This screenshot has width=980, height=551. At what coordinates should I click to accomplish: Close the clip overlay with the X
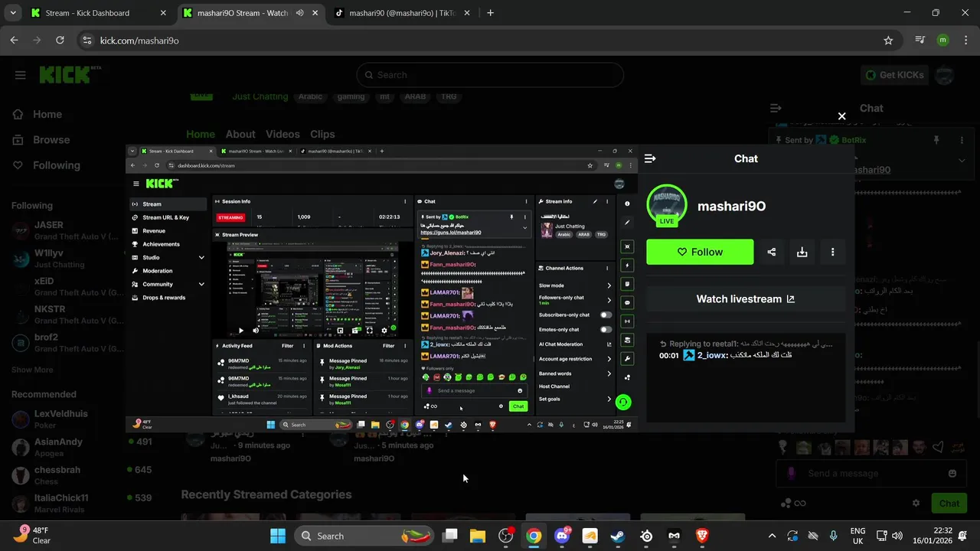(x=841, y=116)
